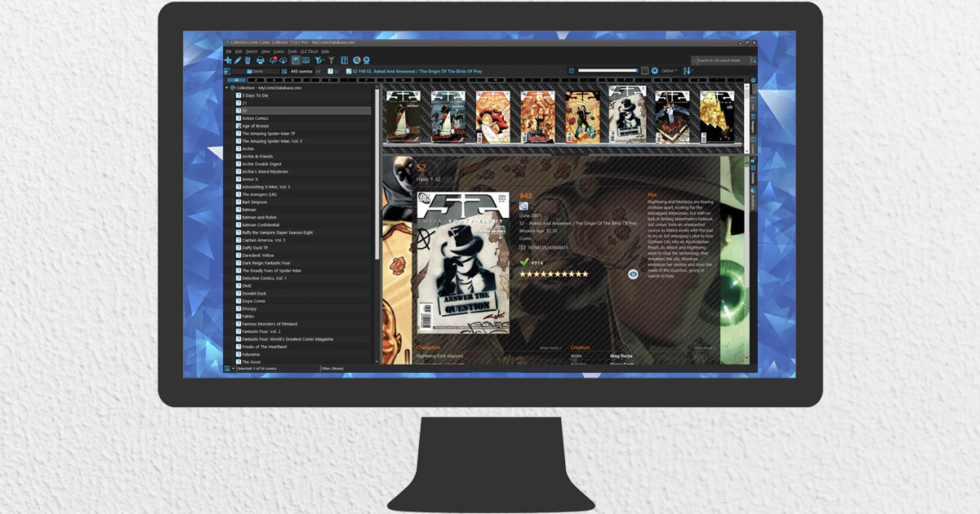Image resolution: width=980 pixels, height=514 pixels.
Task: Click the CLZ Cloud sync icon
Action: tap(274, 60)
